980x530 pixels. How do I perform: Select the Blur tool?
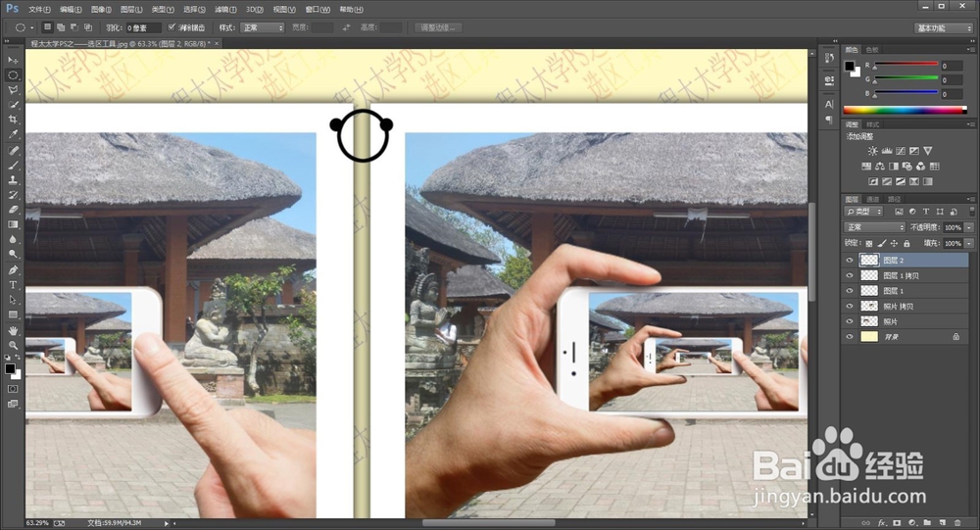click(13, 239)
